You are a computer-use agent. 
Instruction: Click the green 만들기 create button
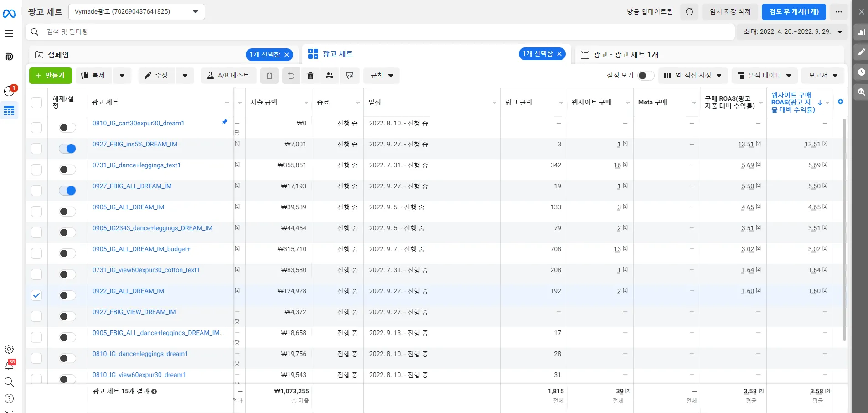[x=50, y=76]
